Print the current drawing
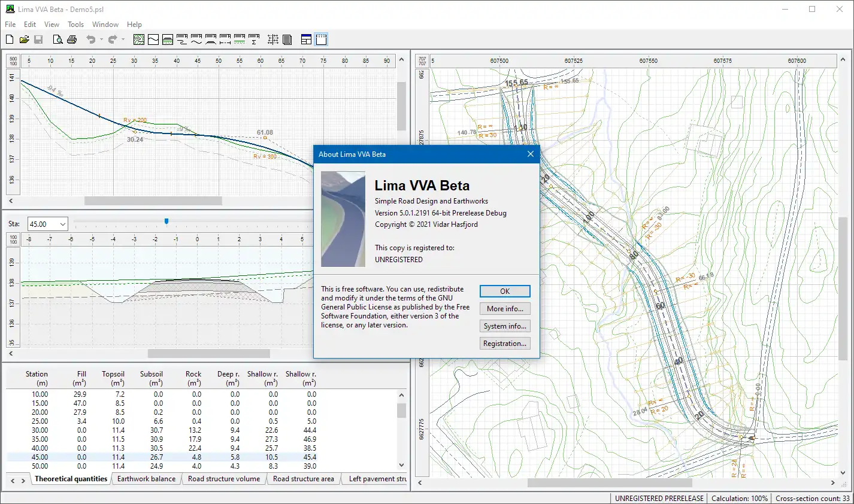Image resolution: width=854 pixels, height=504 pixels. (x=71, y=39)
